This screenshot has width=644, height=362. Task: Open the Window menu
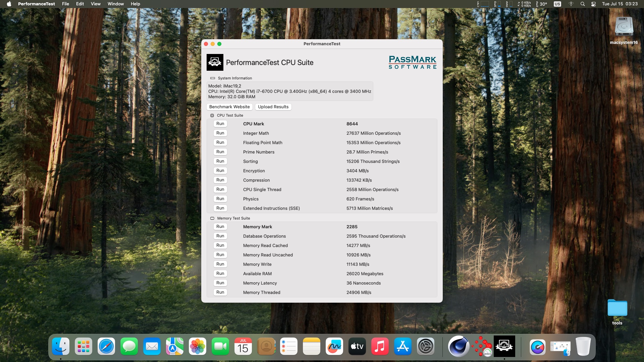[115, 4]
